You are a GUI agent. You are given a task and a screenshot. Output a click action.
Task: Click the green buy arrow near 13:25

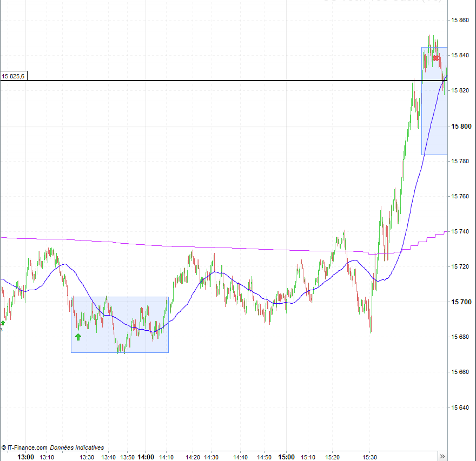[78, 337]
